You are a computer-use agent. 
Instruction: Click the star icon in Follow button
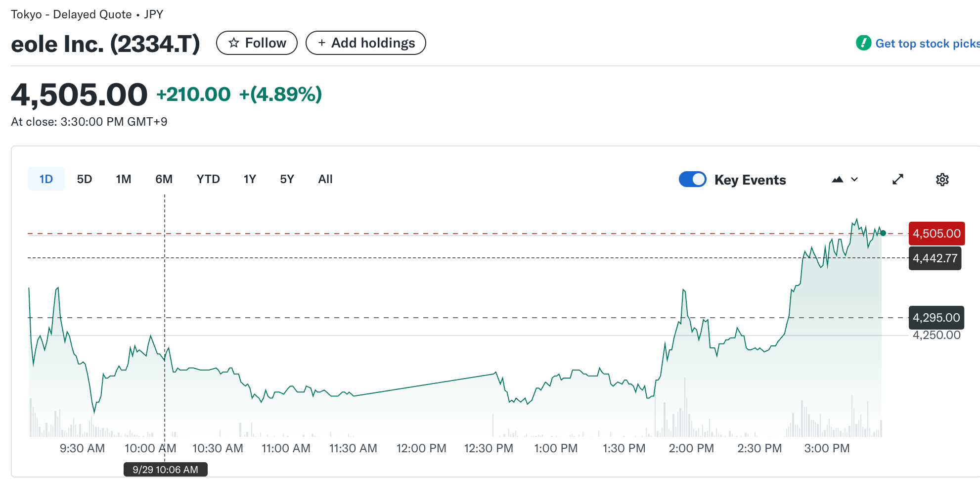click(x=234, y=43)
